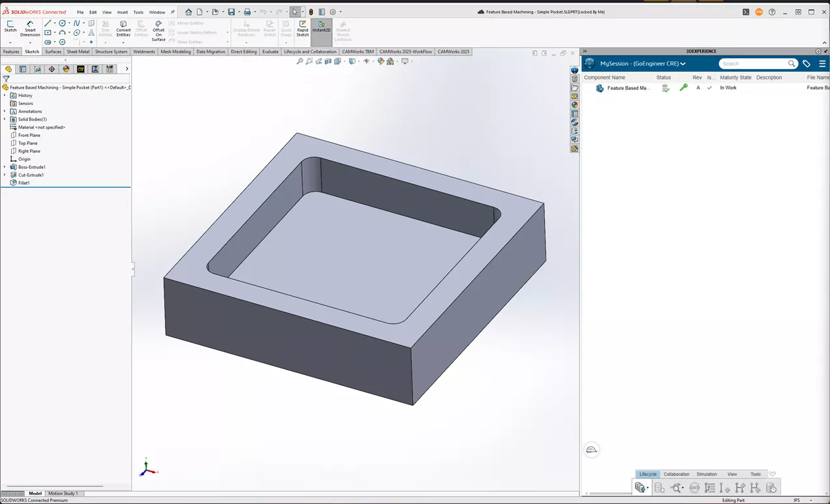The width and height of the screenshot is (830, 504).
Task: Select the Smart Dimension tool
Action: coord(30,29)
